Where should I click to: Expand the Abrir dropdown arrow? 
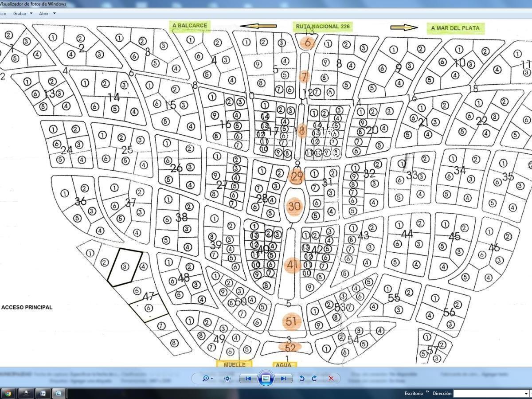(x=55, y=13)
